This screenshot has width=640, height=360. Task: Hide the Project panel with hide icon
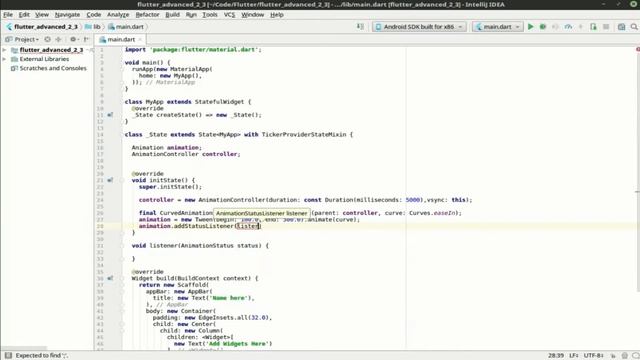coord(86,39)
